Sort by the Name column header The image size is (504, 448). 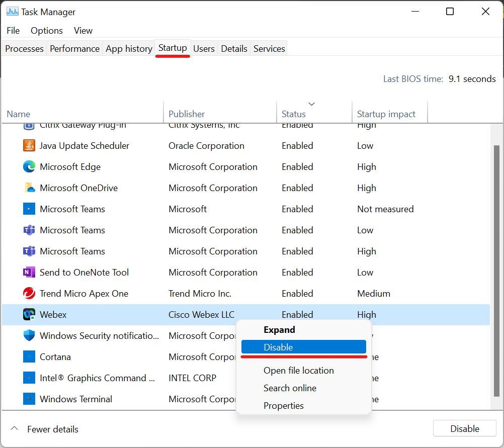(82, 112)
